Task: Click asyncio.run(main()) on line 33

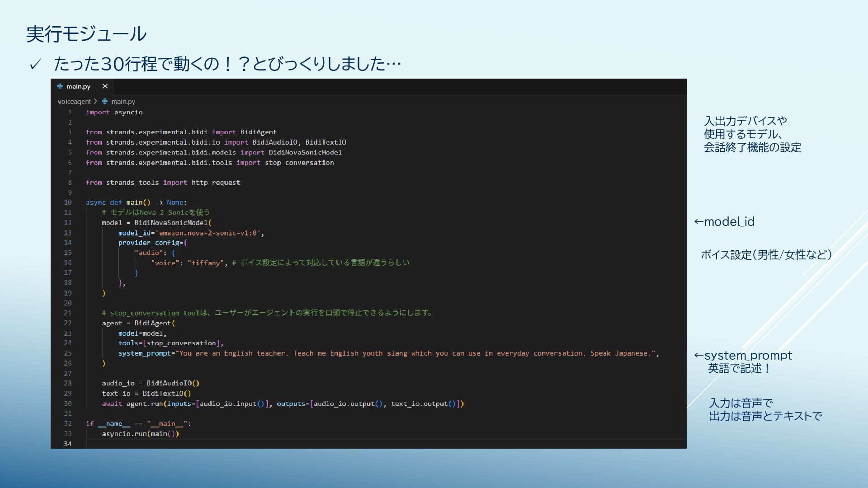Action: coord(140,434)
